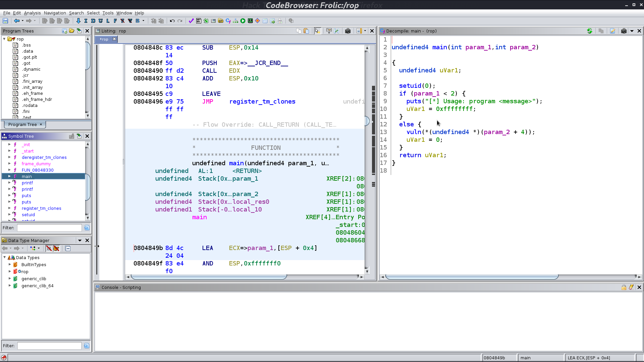This screenshot has width=644, height=362.
Task: Click the orange diamond toolbar icon
Action: pyautogui.click(x=258, y=21)
